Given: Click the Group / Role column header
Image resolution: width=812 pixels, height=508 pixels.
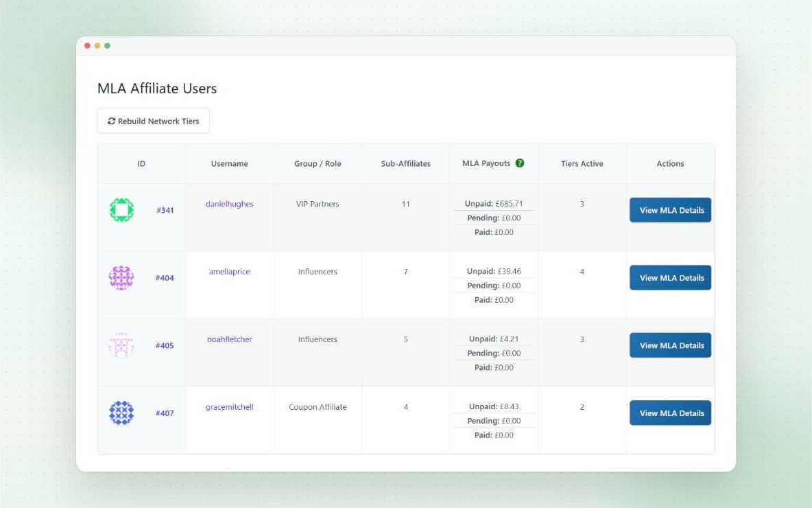Looking at the screenshot, I should [x=318, y=163].
